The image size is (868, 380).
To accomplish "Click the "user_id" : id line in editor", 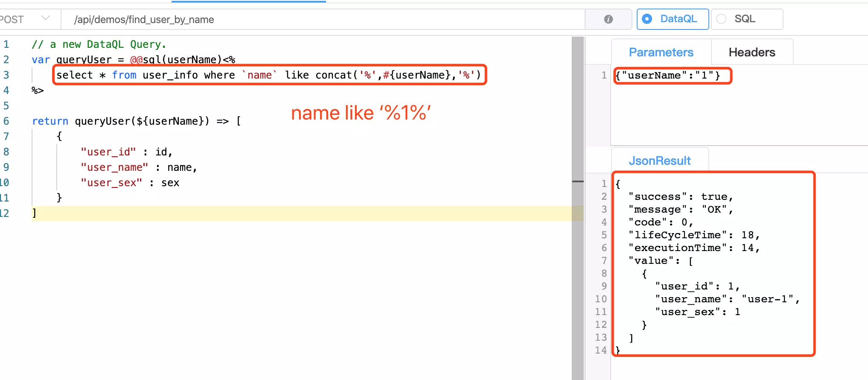I will point(126,152).
